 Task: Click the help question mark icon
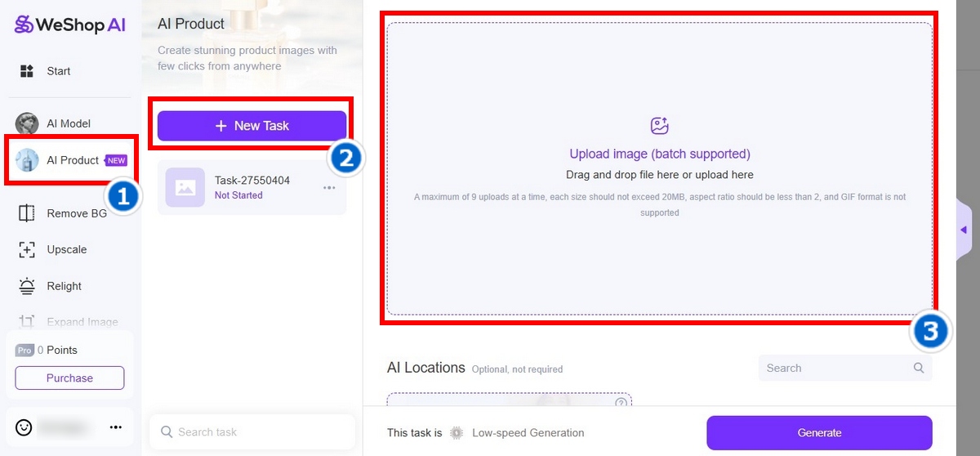click(621, 403)
